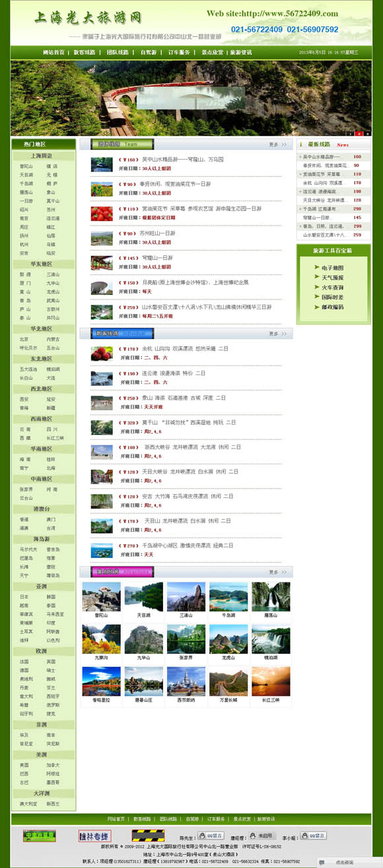Screen dimensions: 383x868
Task: Click the 上海光大旅游网 site logo
Action: (x=88, y=17)
